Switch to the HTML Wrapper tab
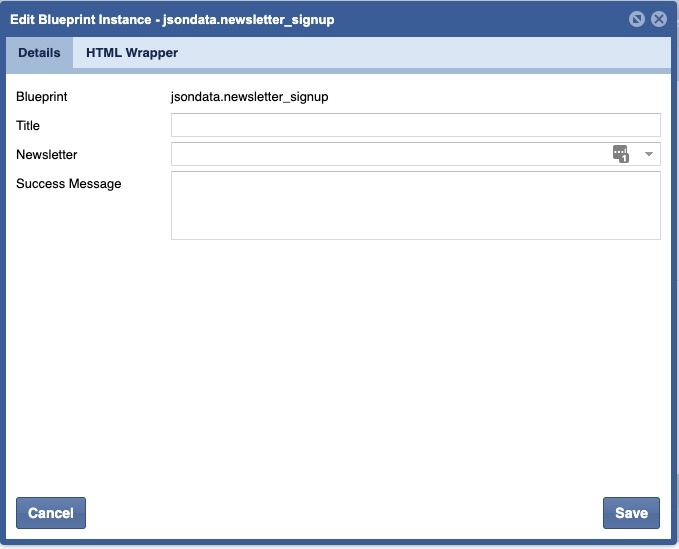The image size is (679, 549). [x=132, y=53]
